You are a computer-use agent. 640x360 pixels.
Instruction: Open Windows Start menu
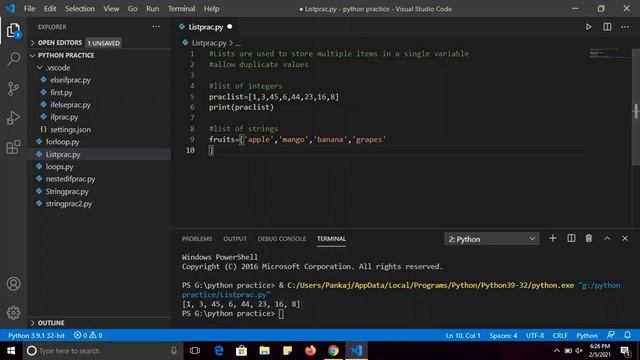[11, 351]
